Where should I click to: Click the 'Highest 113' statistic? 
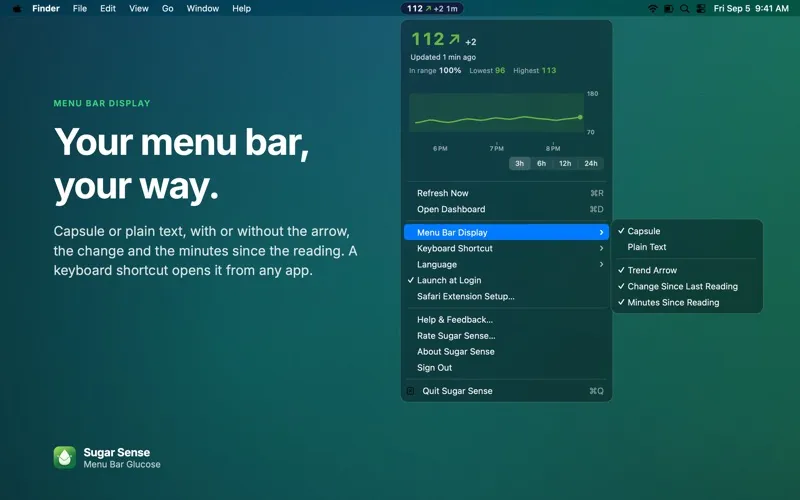(535, 70)
